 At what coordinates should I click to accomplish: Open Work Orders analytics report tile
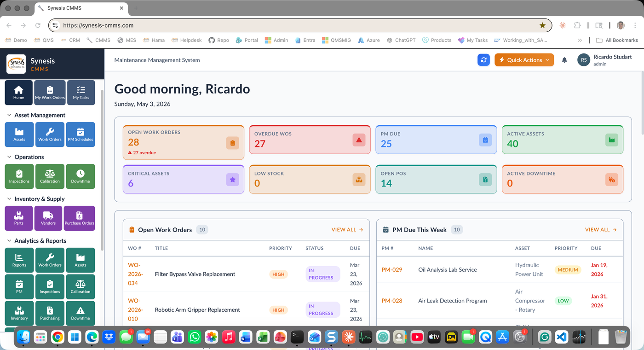50,260
